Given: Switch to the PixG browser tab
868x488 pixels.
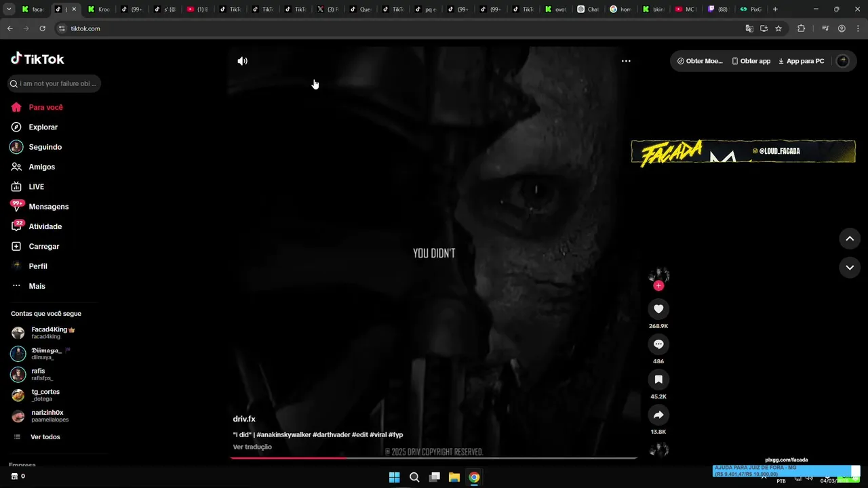Looking at the screenshot, I should click(751, 9).
